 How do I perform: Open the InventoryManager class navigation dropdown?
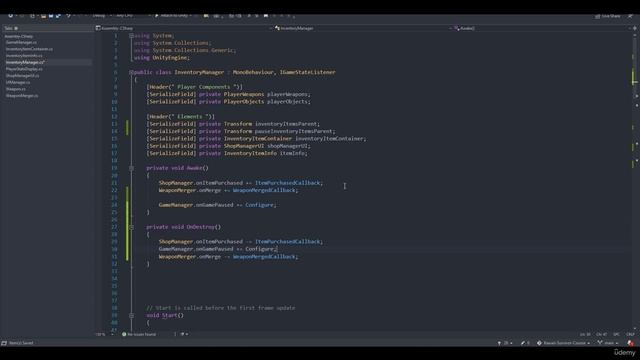[362, 28]
